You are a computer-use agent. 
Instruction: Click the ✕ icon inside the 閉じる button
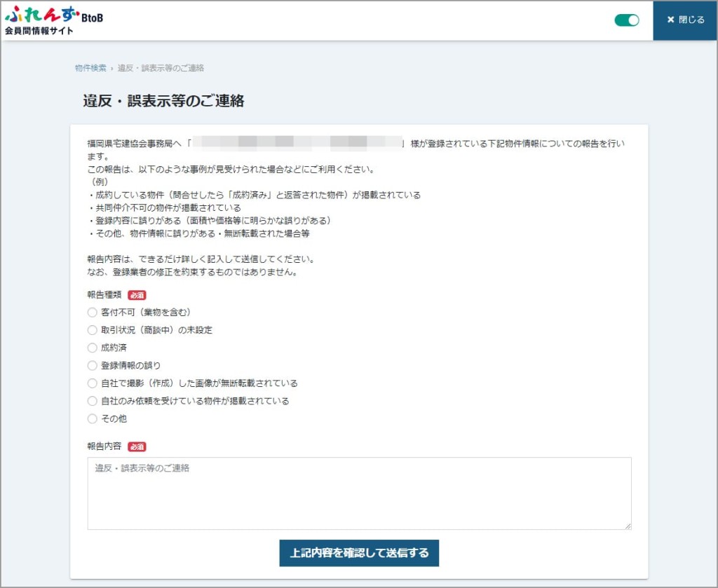pyautogui.click(x=672, y=20)
